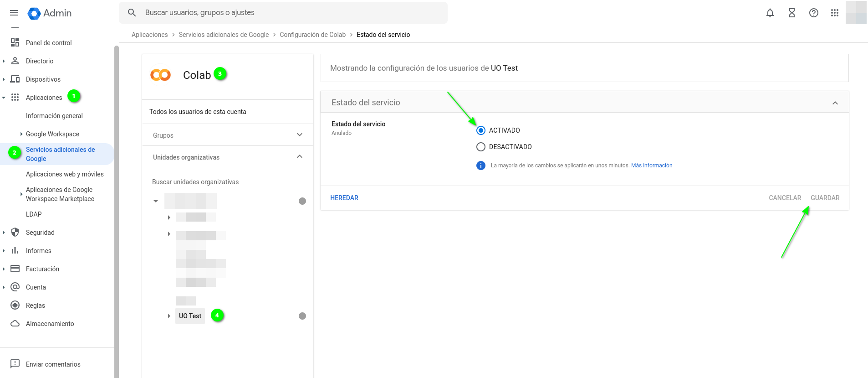Expand the Grupos section chevron
Viewport: 868px width, 378px height.
[x=300, y=135]
